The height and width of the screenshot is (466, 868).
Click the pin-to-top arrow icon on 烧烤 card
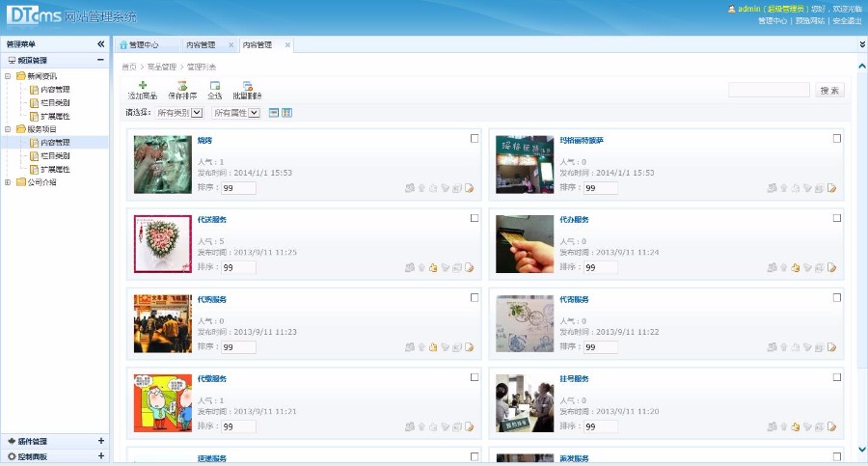point(421,188)
